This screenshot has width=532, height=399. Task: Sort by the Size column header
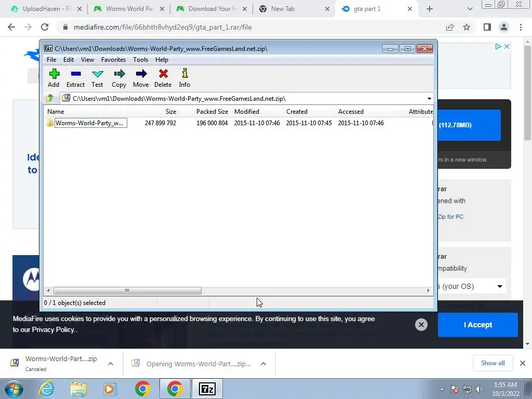pyautogui.click(x=153, y=112)
